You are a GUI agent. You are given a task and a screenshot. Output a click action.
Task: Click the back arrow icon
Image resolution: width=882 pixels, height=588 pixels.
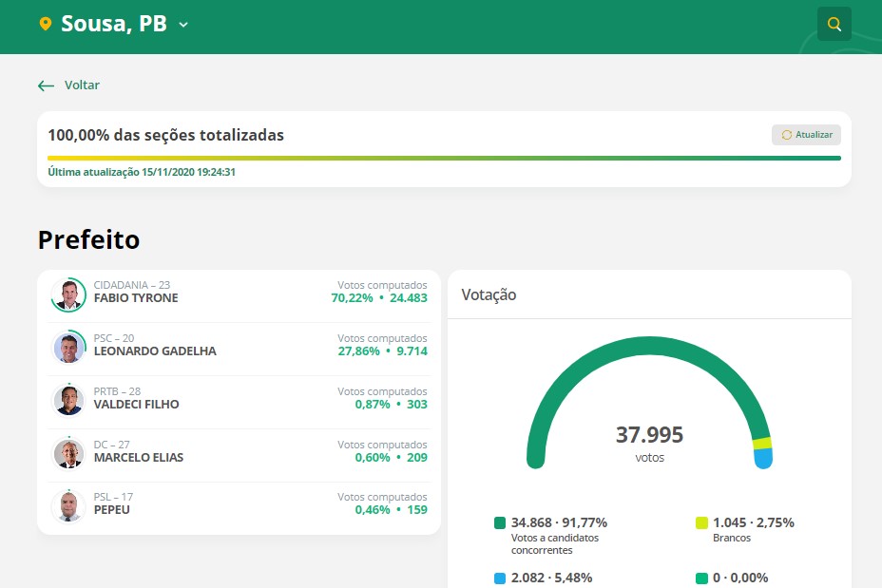(x=46, y=85)
